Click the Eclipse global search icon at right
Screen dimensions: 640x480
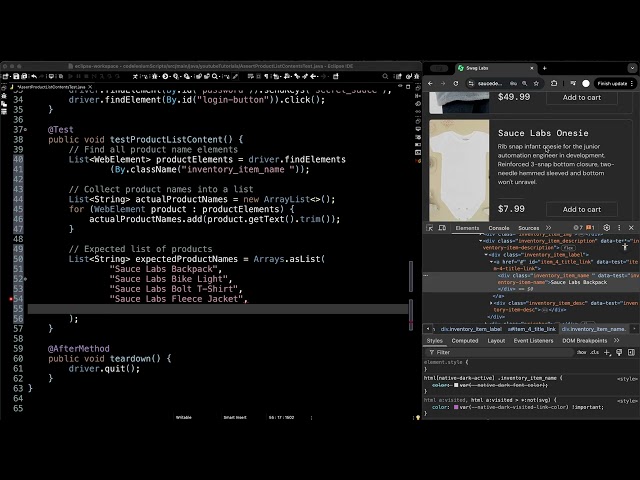(x=385, y=76)
